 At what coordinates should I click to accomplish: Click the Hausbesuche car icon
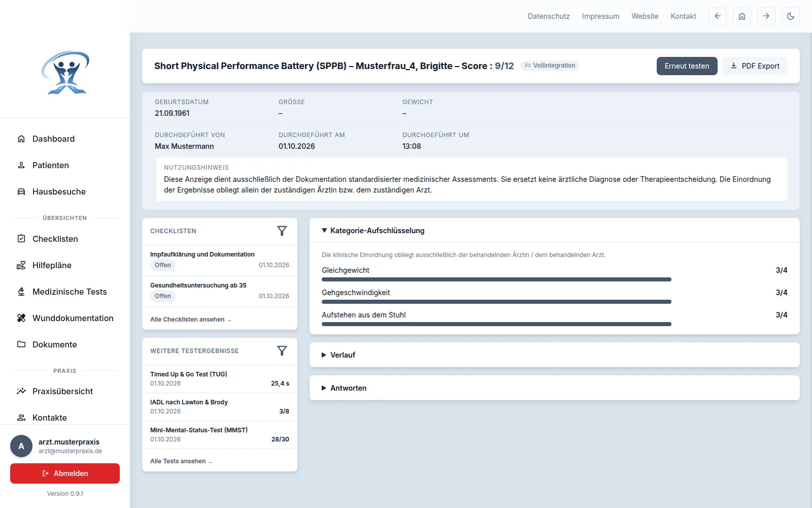tap(21, 192)
